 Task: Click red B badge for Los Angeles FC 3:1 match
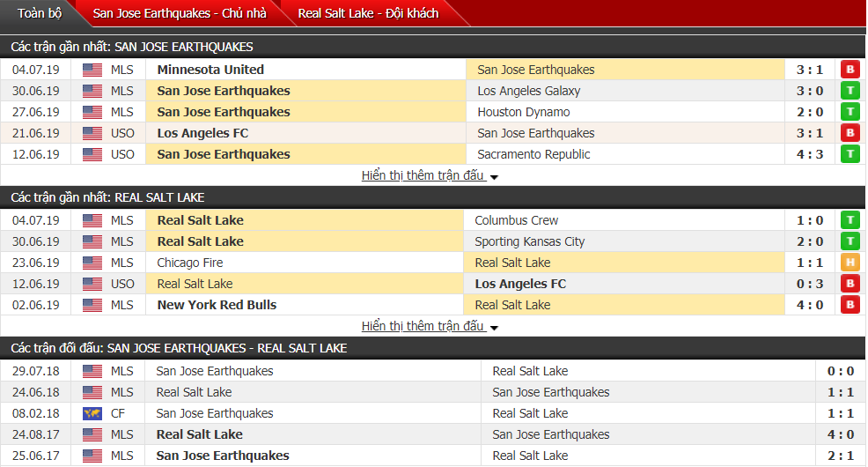pyautogui.click(x=850, y=133)
